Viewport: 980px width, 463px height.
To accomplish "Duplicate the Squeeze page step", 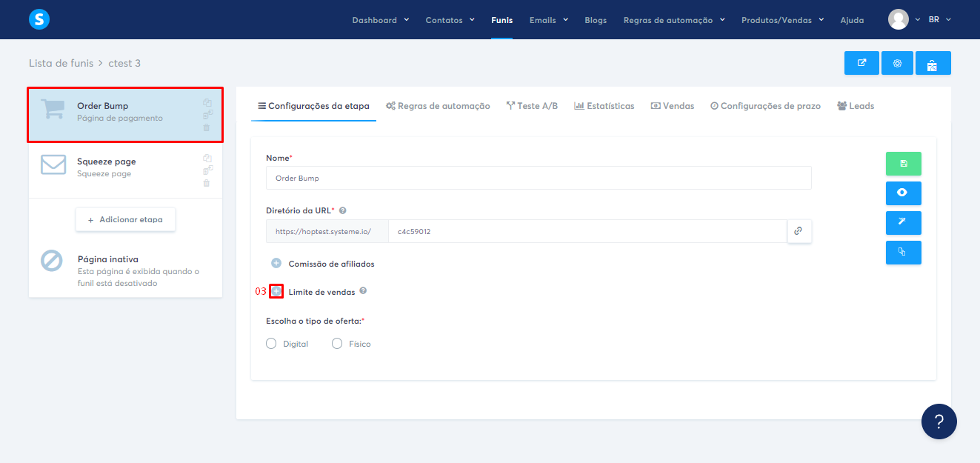I will point(207,158).
